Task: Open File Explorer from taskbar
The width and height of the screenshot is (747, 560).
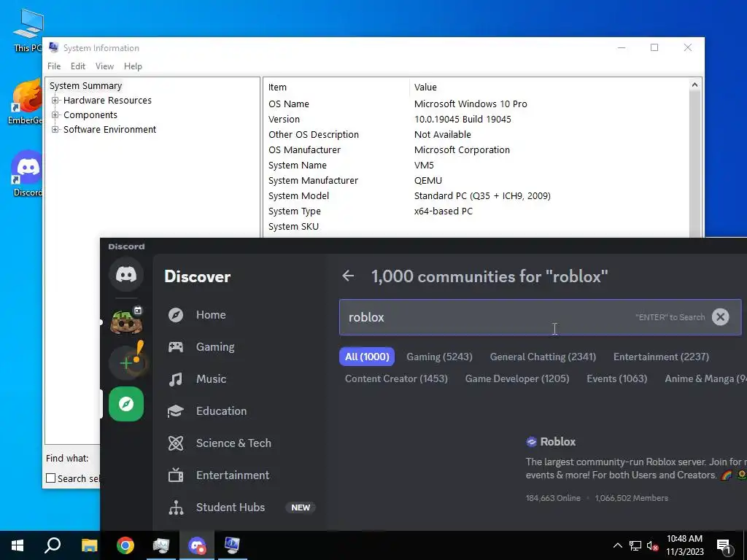Action: click(89, 545)
